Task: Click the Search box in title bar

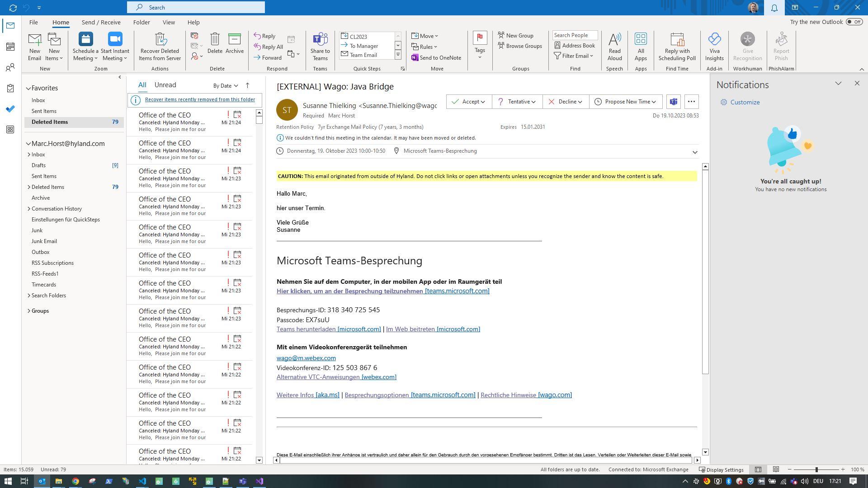Action: [196, 7]
